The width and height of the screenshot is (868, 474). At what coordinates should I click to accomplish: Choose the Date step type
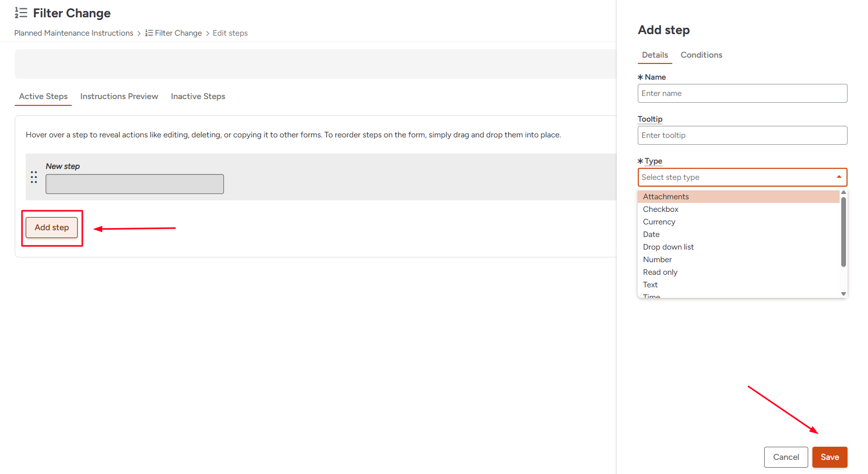point(651,234)
